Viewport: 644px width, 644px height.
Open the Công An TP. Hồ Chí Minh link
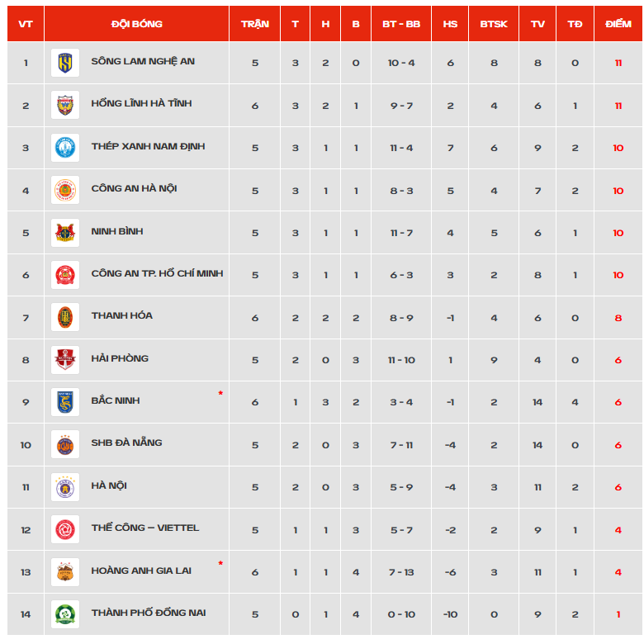[x=158, y=273]
